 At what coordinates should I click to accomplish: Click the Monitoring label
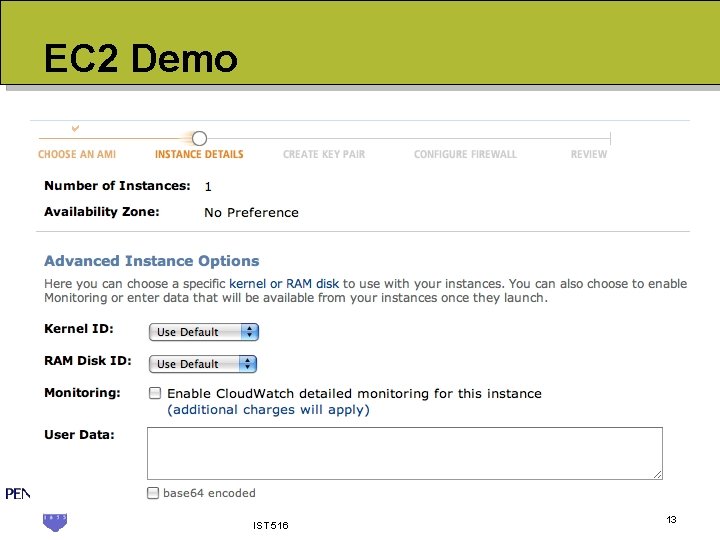coord(82,393)
